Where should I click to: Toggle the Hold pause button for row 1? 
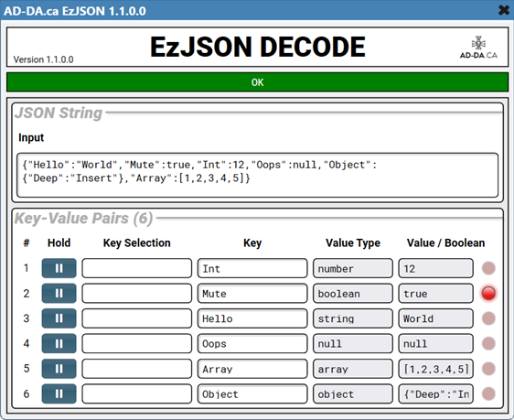click(59, 268)
